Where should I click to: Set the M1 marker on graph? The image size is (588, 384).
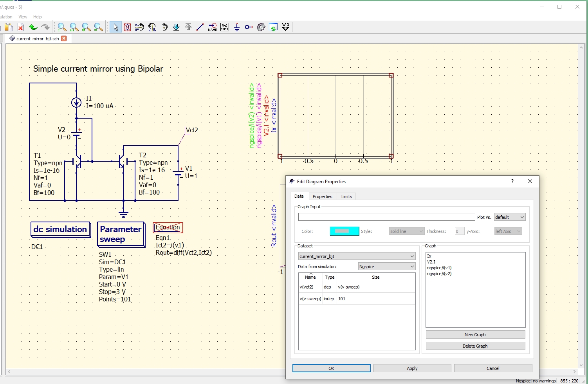coord(285,27)
